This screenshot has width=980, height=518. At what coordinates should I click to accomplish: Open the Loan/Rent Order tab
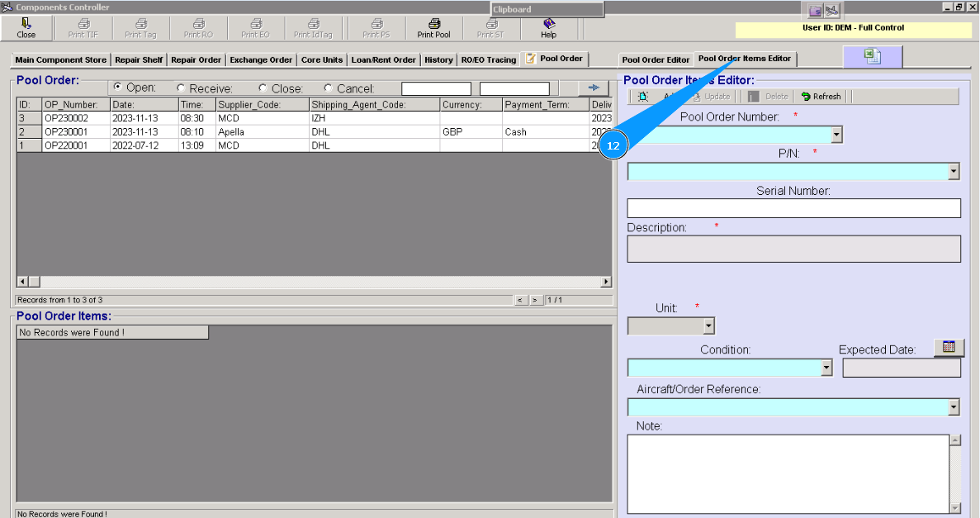pos(383,60)
